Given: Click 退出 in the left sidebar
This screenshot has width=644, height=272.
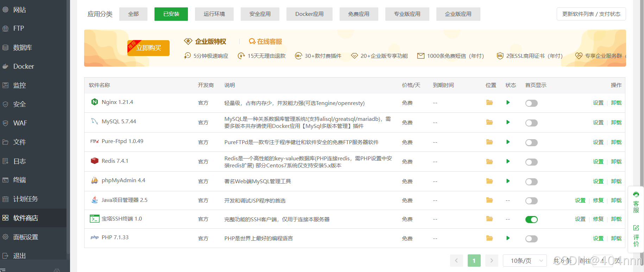Looking at the screenshot, I should 33,256.
